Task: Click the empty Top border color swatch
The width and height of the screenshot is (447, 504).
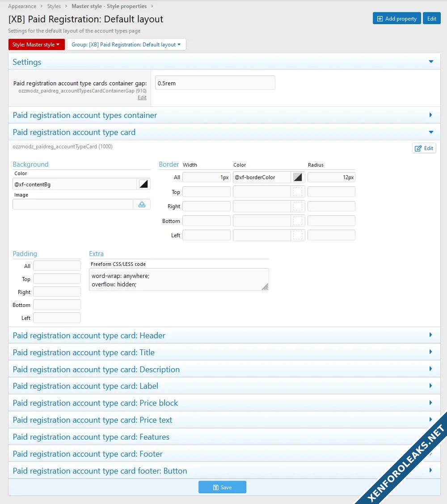Action: click(x=298, y=192)
